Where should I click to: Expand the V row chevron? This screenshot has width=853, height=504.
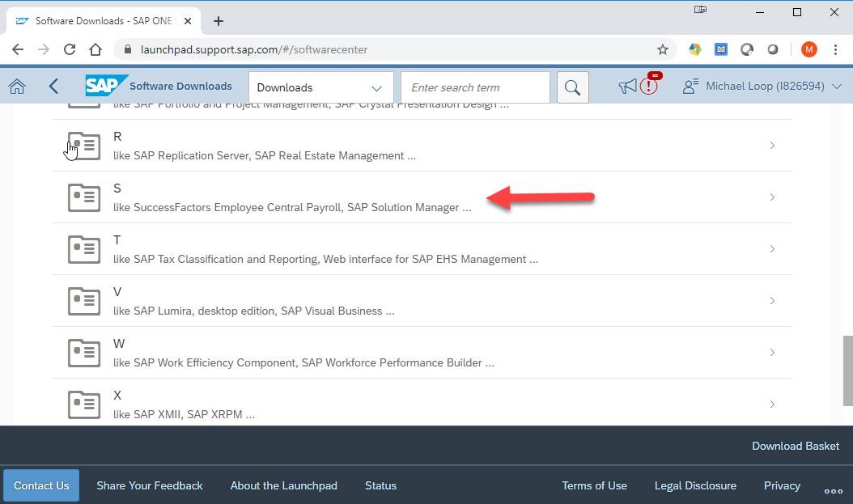pyautogui.click(x=773, y=301)
